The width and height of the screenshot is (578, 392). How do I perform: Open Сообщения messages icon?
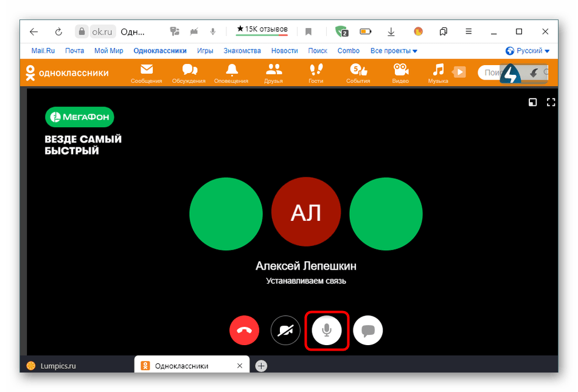click(x=147, y=72)
